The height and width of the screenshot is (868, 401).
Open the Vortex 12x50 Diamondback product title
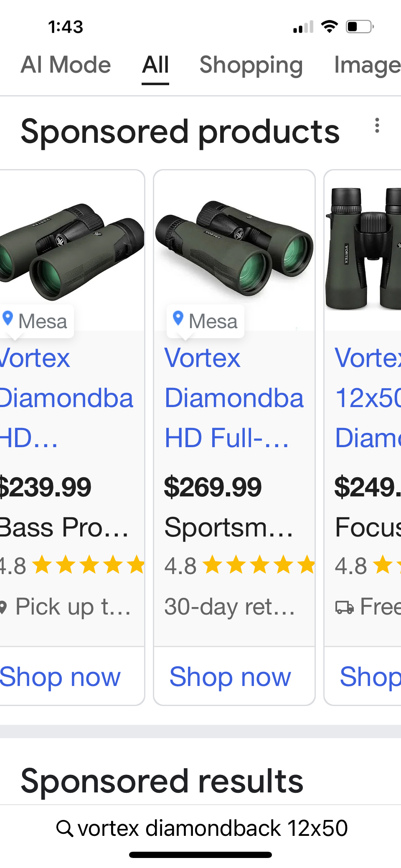click(368, 397)
